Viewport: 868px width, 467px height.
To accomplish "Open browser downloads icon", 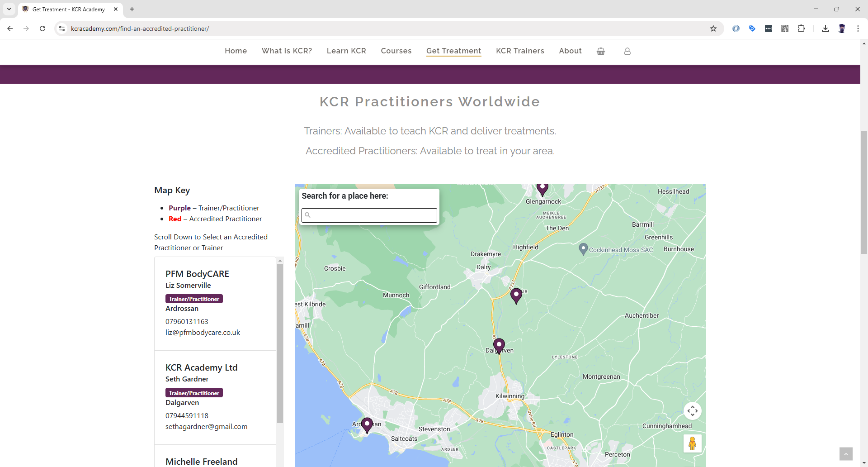I will [x=826, y=29].
